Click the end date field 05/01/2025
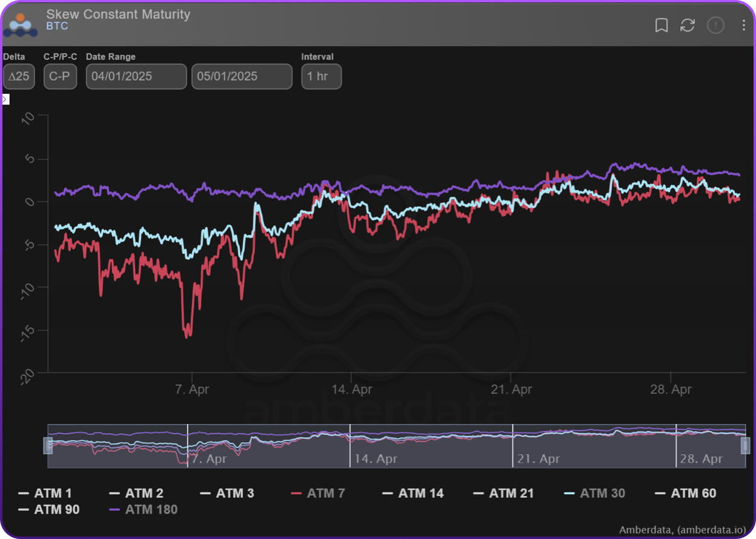This screenshot has height=539, width=756. click(x=242, y=77)
